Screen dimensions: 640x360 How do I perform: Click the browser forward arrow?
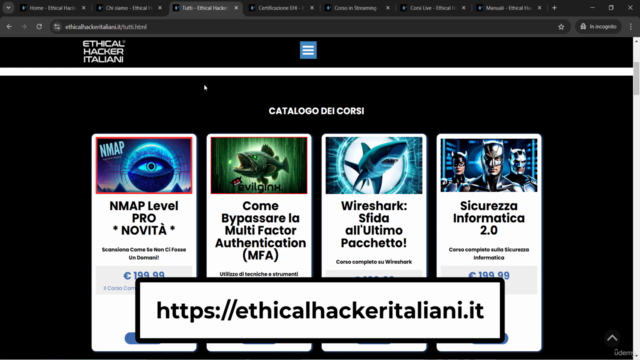click(24, 27)
